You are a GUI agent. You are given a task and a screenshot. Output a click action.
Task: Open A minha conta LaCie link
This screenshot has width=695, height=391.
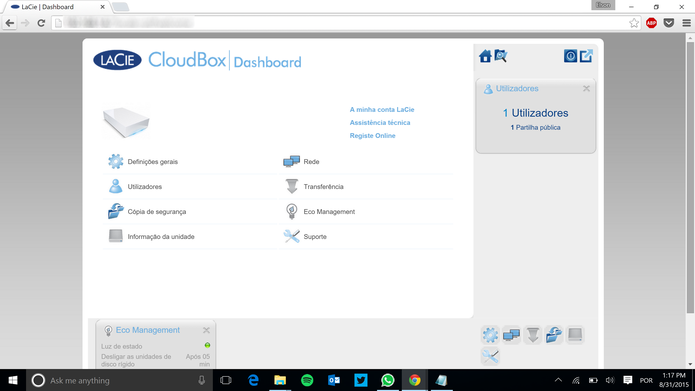coord(382,109)
